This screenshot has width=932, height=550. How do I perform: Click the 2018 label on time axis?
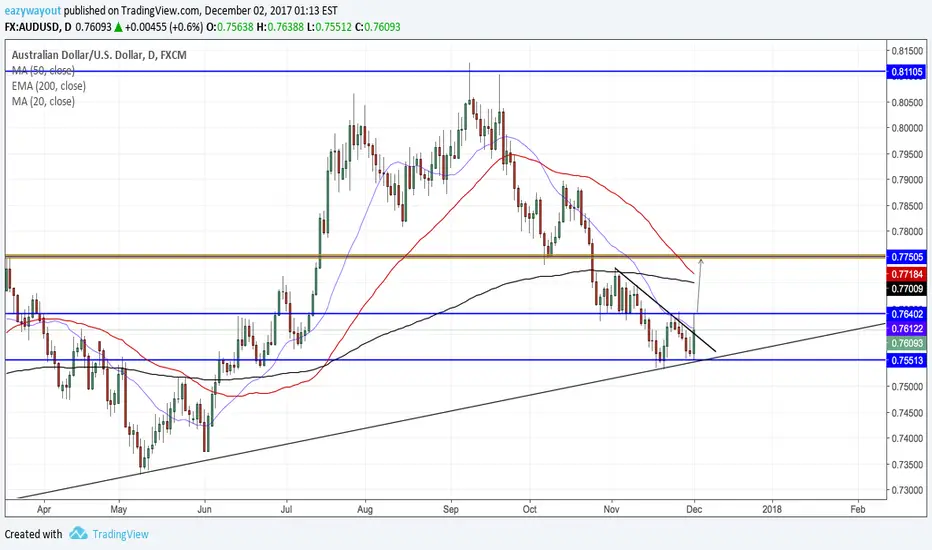[772, 509]
